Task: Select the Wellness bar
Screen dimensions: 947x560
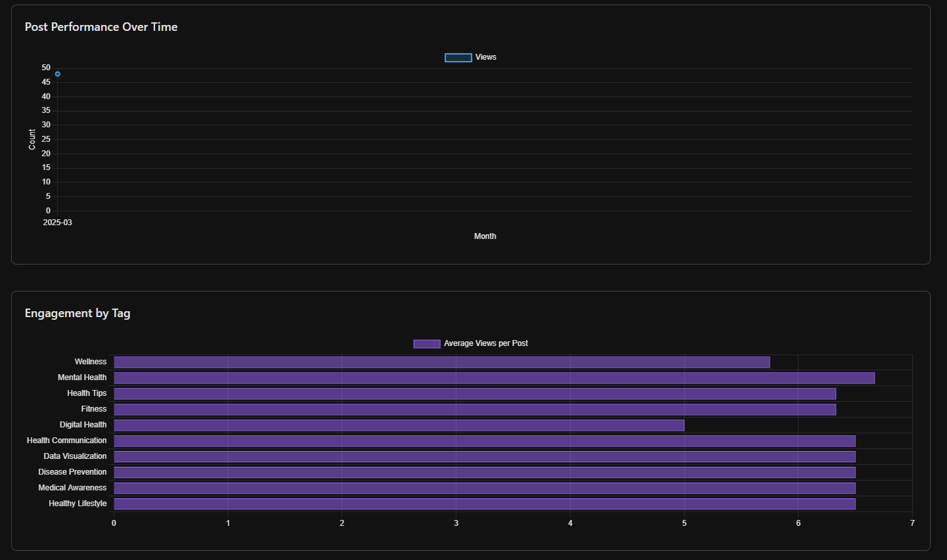Action: 441,362
